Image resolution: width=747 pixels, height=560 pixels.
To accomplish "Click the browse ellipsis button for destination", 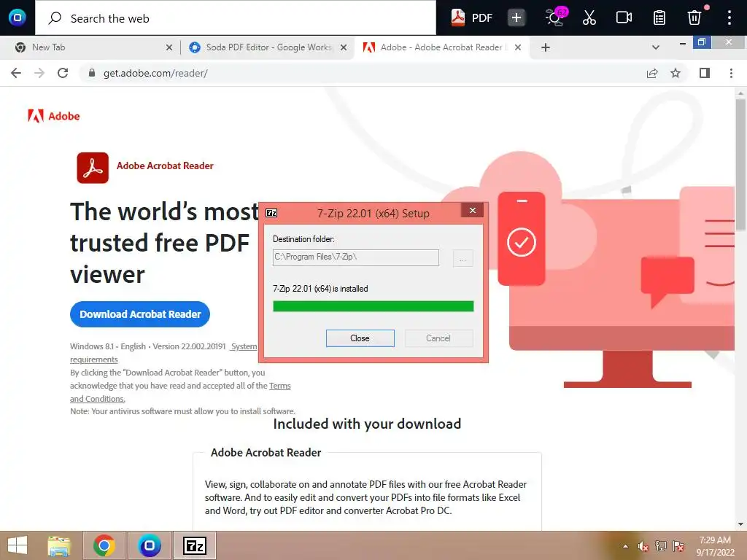I will click(462, 258).
